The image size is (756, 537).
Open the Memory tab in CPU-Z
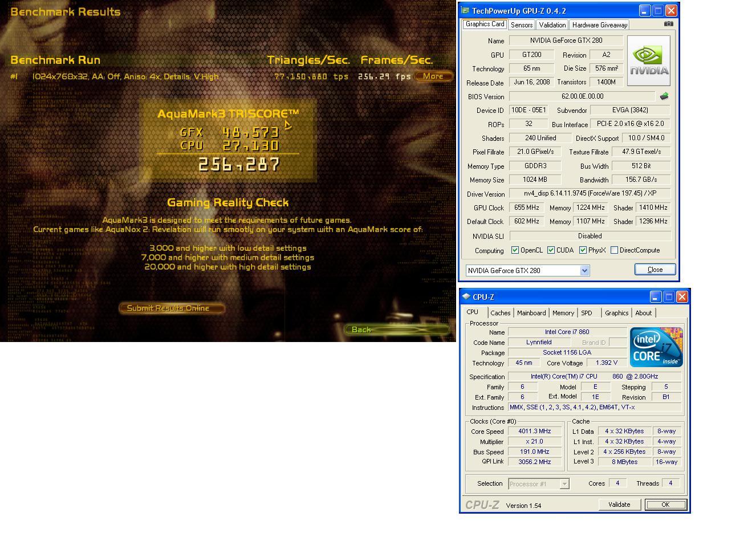[x=563, y=313]
